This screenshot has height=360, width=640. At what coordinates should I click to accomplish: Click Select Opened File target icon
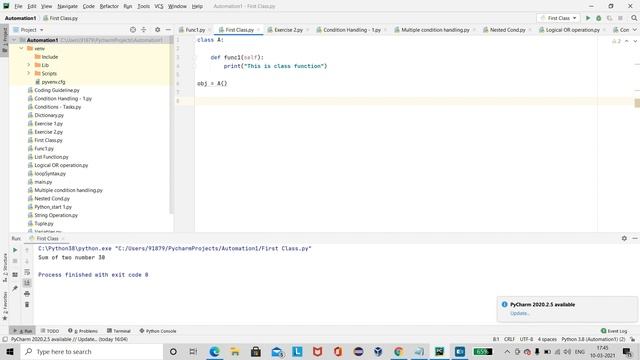[x=133, y=30]
